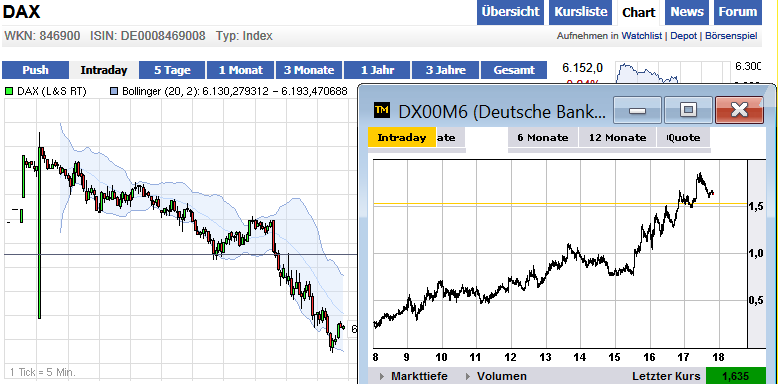Viewport: 778px width, 384px height.
Task: Minimize the DX00M6 window
Action: [x=637, y=110]
